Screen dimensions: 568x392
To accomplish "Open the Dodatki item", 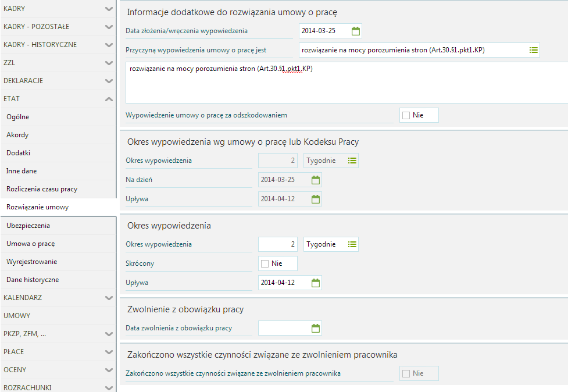I will point(58,153).
